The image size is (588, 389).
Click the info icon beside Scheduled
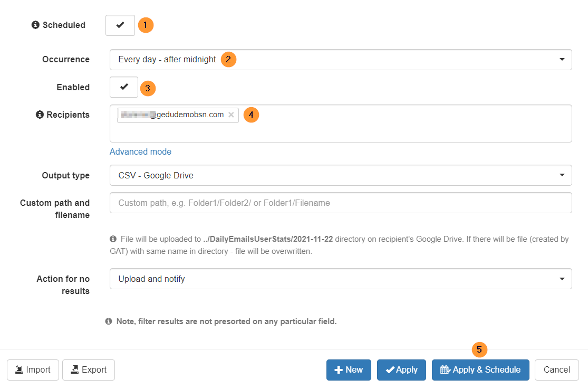coord(35,25)
